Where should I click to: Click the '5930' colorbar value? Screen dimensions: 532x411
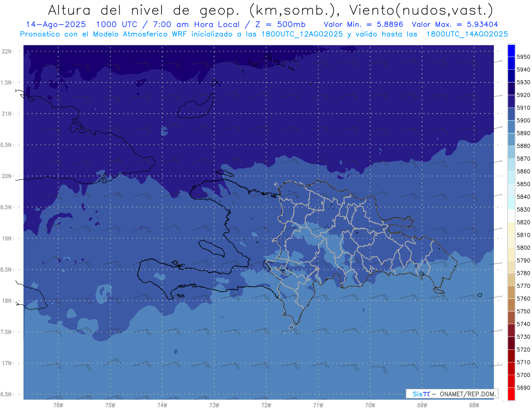(524, 82)
